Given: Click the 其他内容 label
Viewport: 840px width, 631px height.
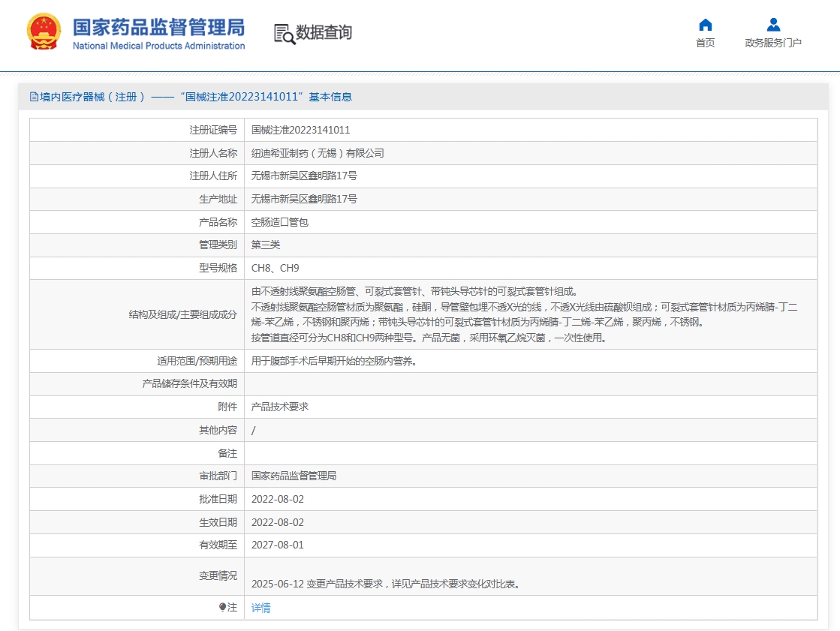Looking at the screenshot, I should (x=218, y=430).
